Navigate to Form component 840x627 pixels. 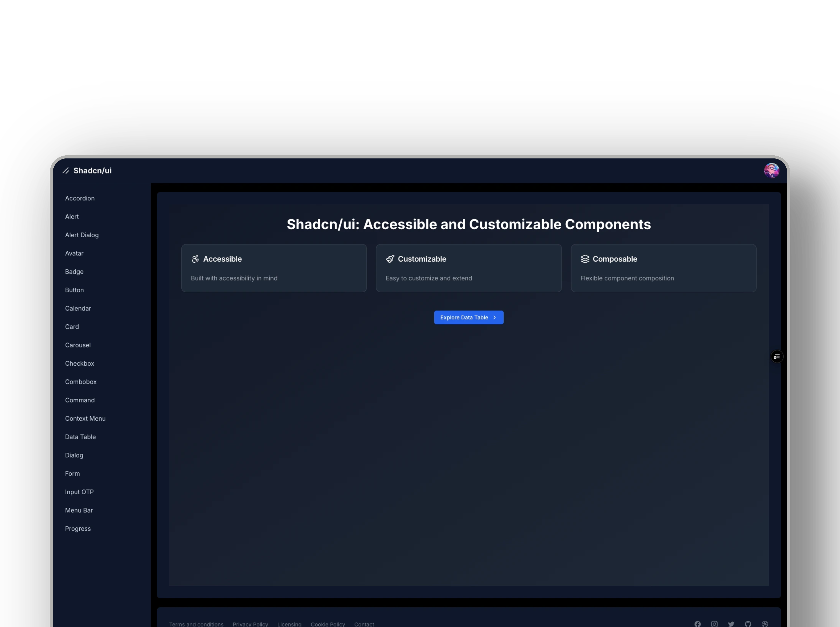coord(72,474)
